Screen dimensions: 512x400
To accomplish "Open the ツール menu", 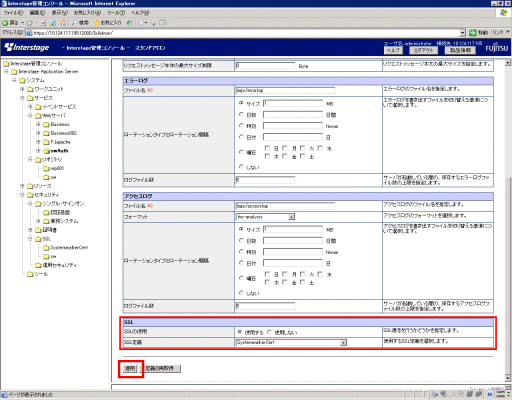I will pyautogui.click(x=116, y=13).
